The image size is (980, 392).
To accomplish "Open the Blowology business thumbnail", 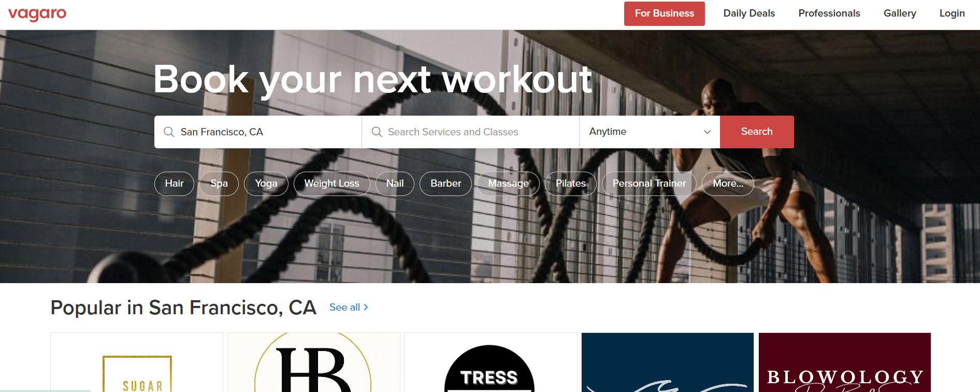I will click(x=844, y=362).
